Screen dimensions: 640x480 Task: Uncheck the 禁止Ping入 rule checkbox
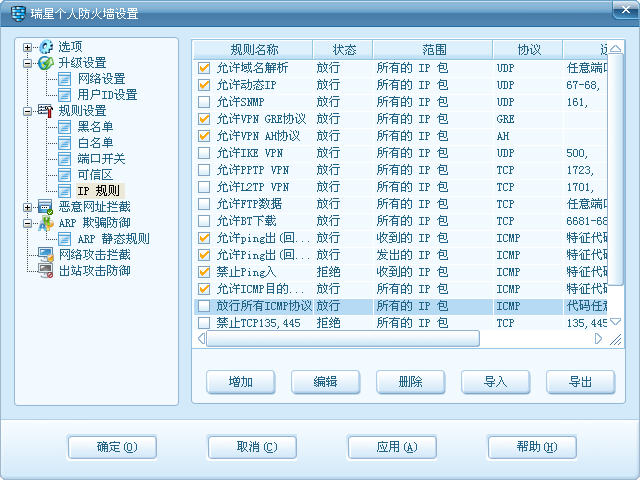(x=204, y=272)
